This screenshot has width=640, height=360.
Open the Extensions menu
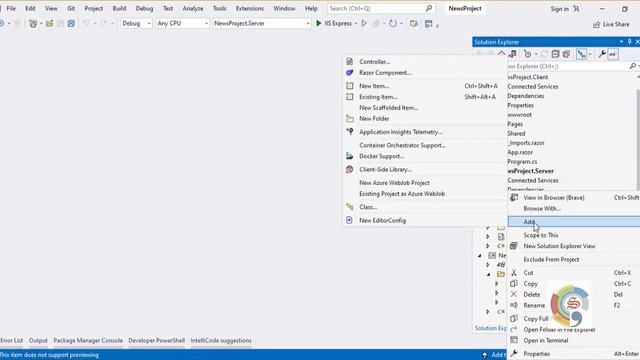tap(249, 8)
